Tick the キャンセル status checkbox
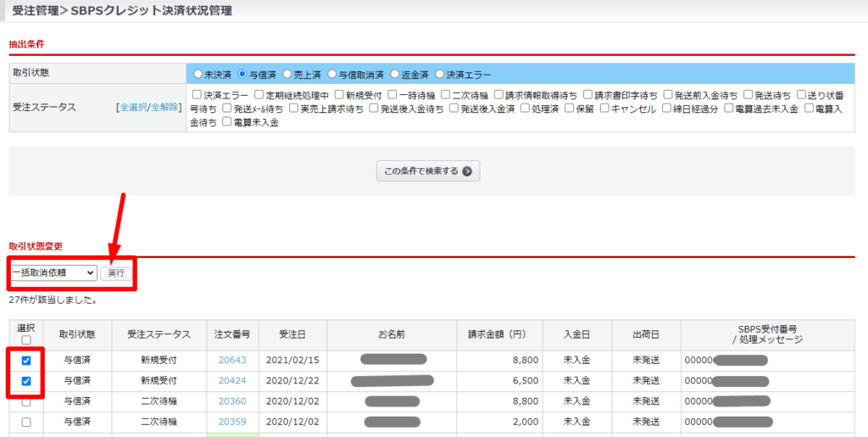This screenshot has height=437, width=868. (x=604, y=109)
